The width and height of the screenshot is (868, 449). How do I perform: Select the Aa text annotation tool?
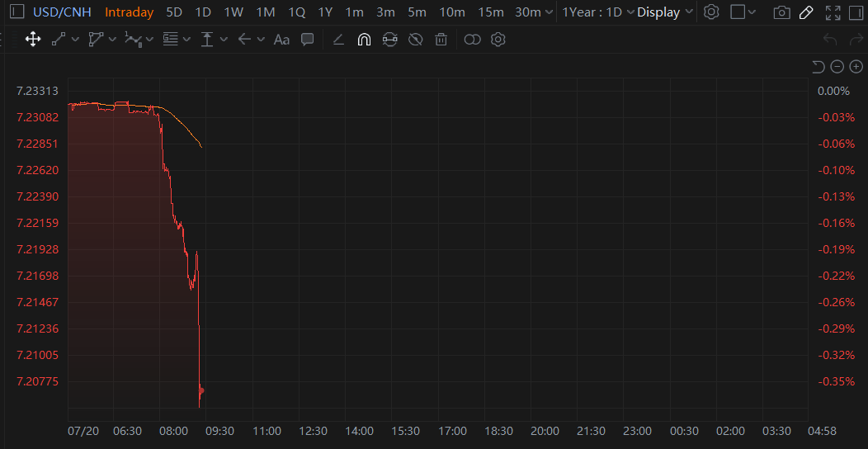[281, 40]
